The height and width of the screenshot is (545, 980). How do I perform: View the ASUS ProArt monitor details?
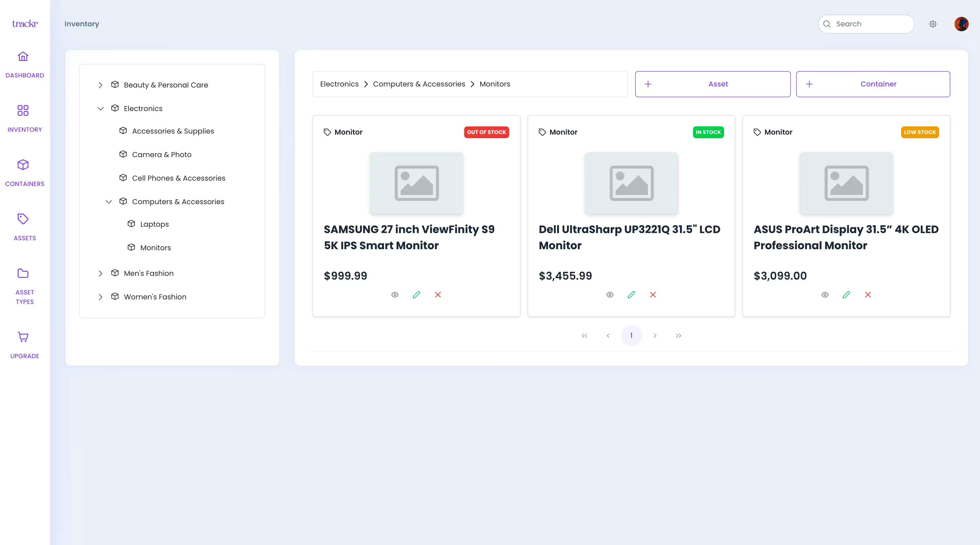tap(825, 295)
